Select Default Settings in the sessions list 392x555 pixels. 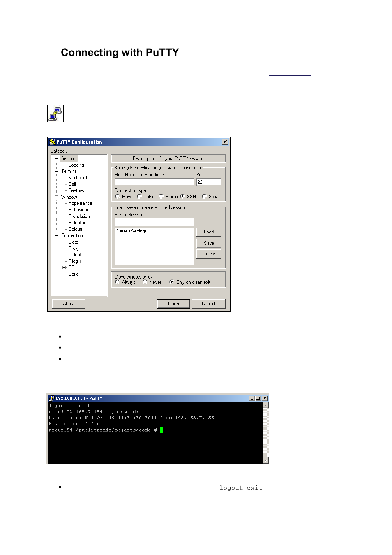click(131, 231)
